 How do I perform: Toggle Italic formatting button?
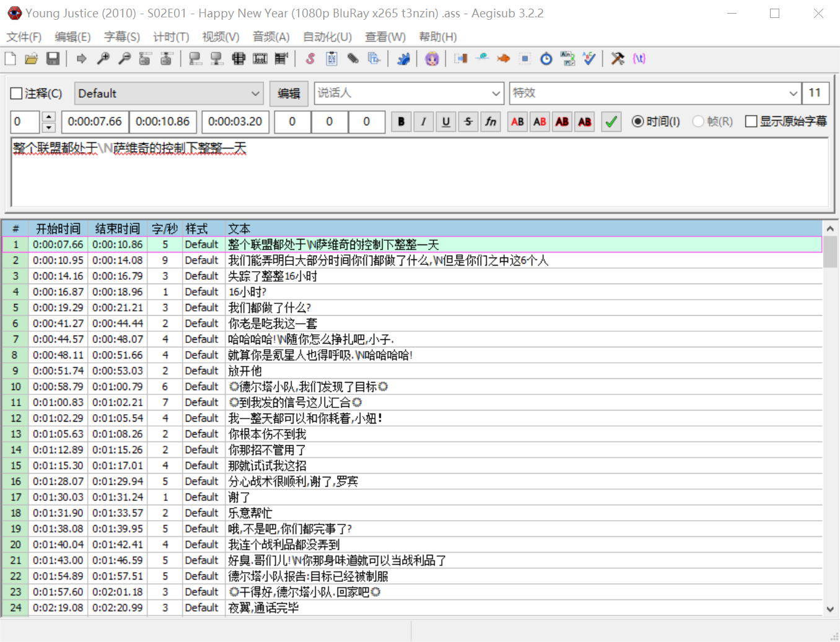(x=424, y=121)
